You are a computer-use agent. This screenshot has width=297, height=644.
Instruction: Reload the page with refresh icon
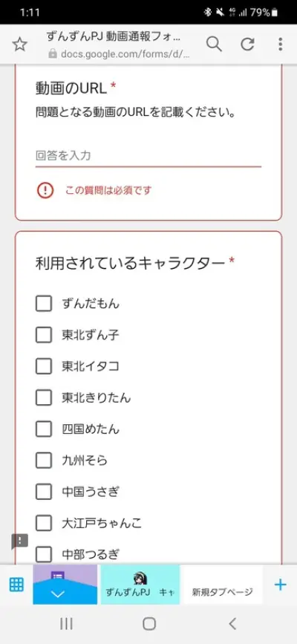[247, 44]
